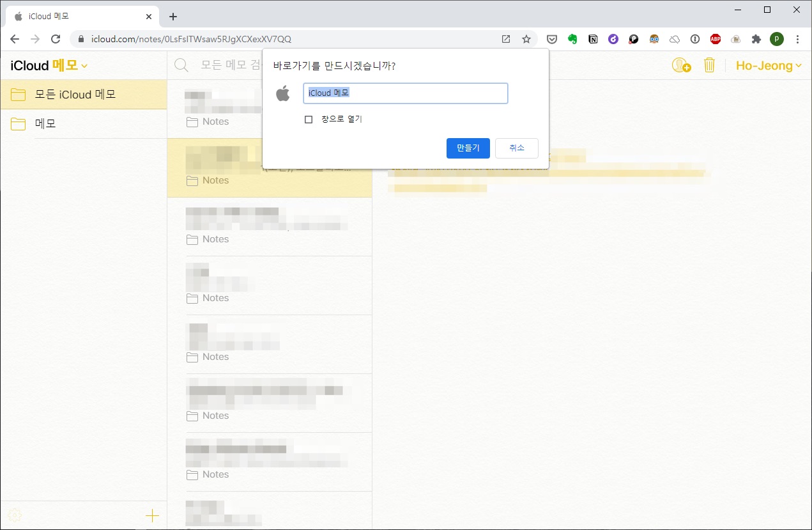Click the Evernote elephant extension icon
The image size is (812, 530).
click(572, 39)
